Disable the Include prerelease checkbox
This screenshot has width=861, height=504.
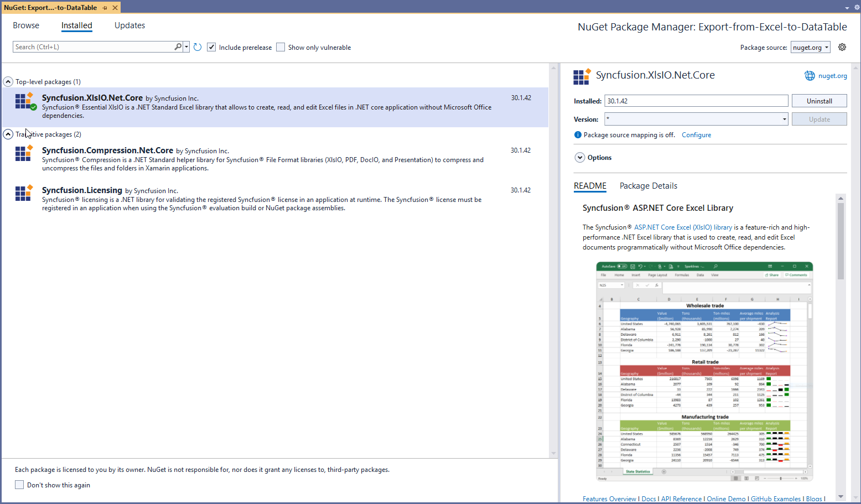point(211,47)
